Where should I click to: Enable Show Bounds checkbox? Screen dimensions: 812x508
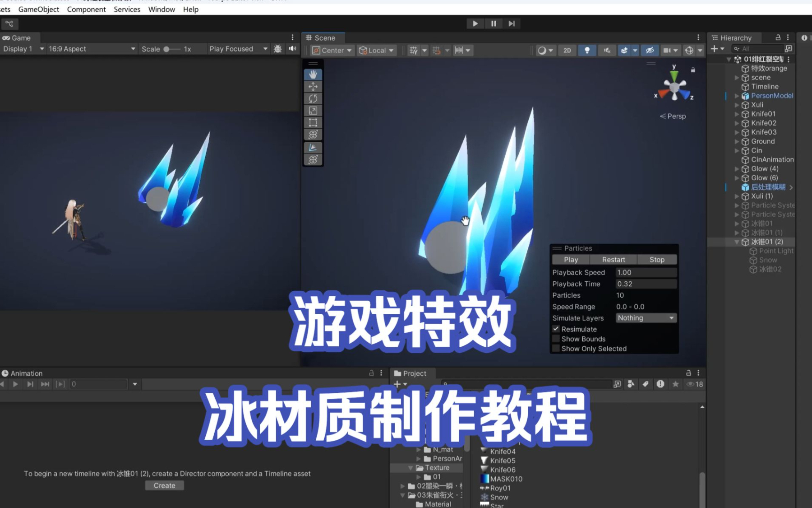pyautogui.click(x=556, y=339)
